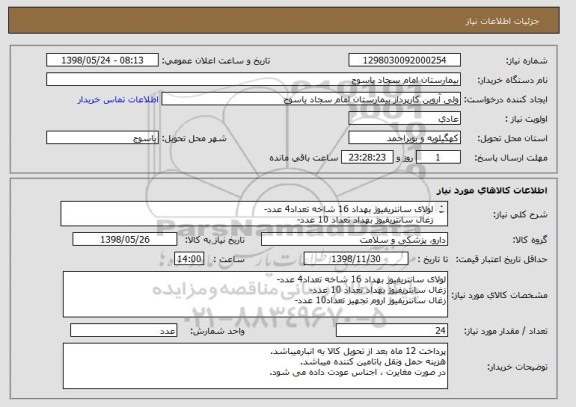Click the label شرح کلی نیاز
Screen dimensions: 576x407
pyautogui.click(x=520, y=215)
